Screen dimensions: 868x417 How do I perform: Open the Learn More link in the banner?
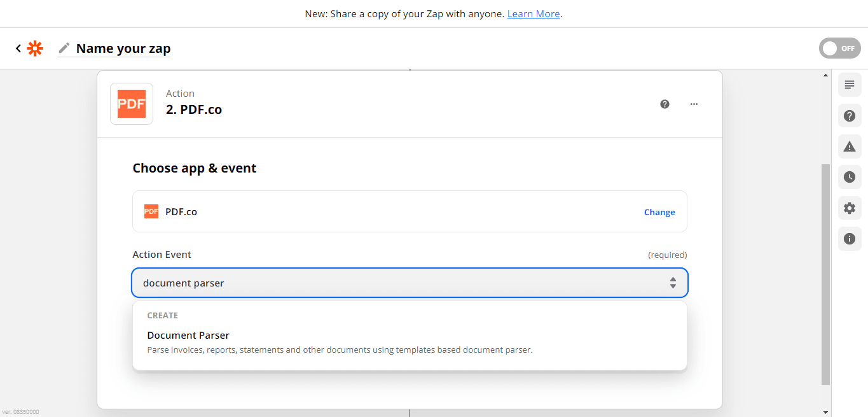point(533,13)
